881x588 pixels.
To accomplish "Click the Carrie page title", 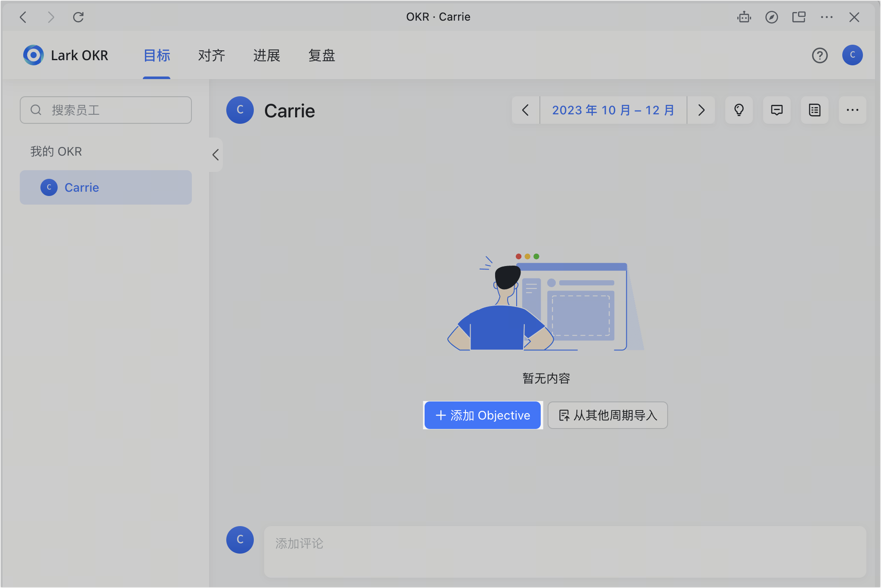I will (290, 111).
